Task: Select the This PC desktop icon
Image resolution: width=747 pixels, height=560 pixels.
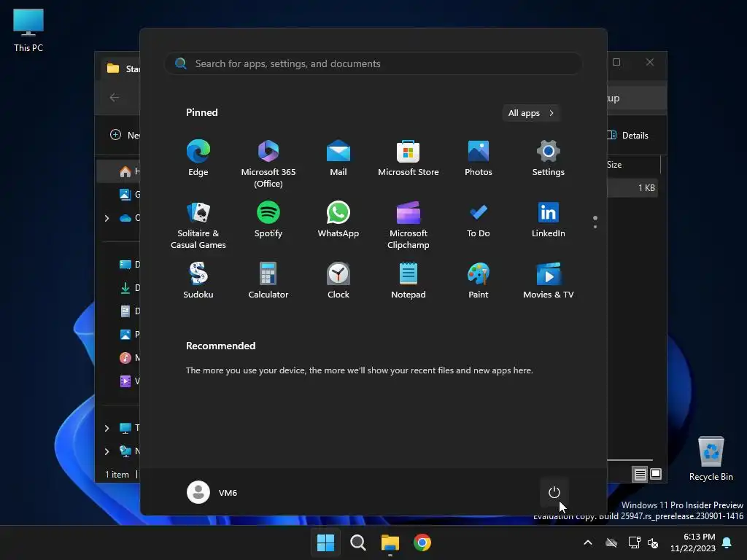Action: tap(28, 30)
